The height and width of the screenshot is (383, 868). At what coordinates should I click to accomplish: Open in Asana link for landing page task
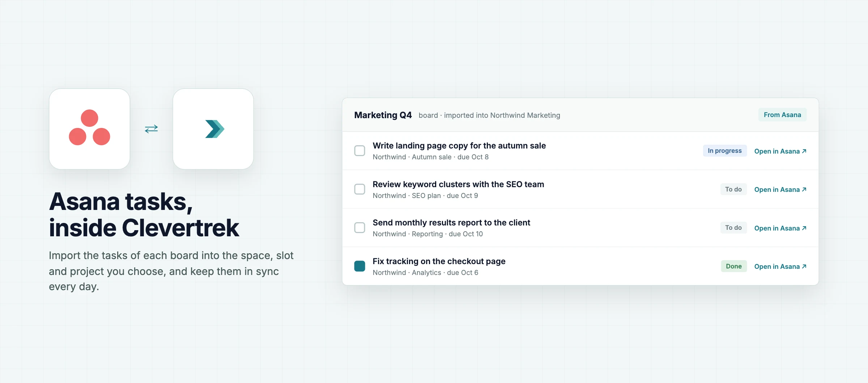(780, 151)
